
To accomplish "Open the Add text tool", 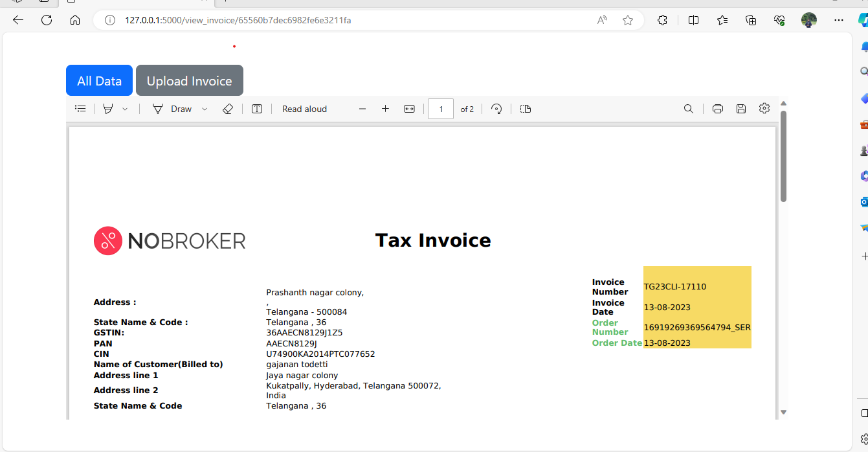I will pos(256,108).
